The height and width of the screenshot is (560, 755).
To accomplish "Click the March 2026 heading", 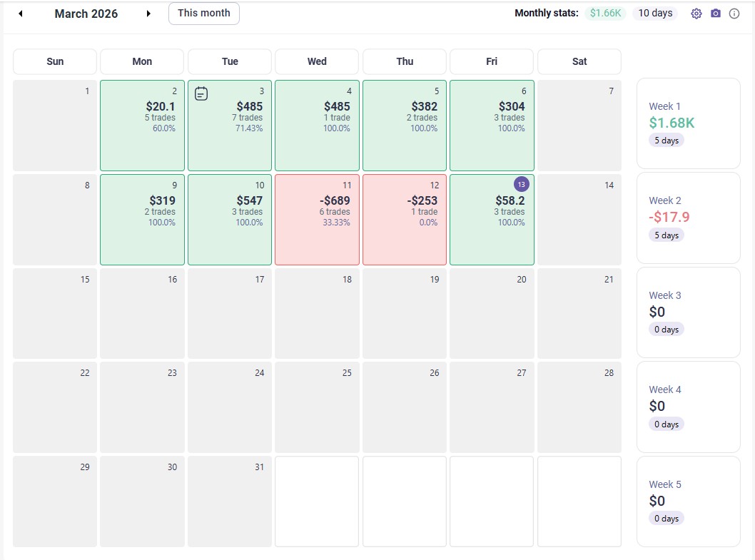I will click(86, 13).
